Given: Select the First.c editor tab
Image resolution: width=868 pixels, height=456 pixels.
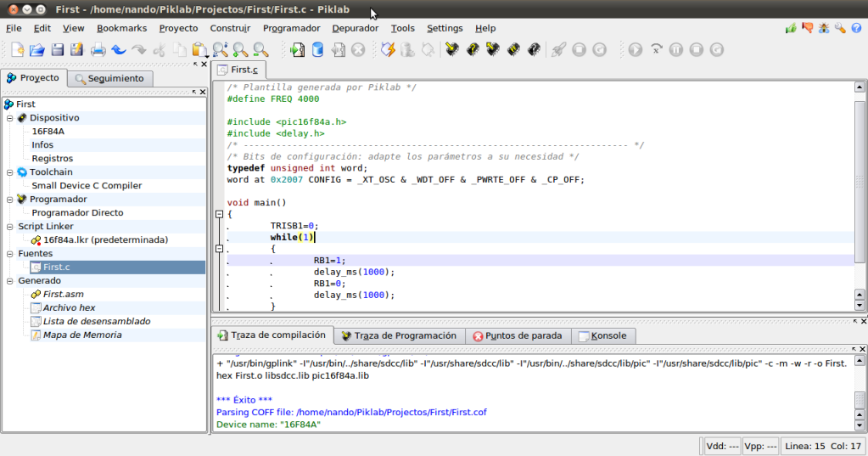Looking at the screenshot, I should 238,70.
